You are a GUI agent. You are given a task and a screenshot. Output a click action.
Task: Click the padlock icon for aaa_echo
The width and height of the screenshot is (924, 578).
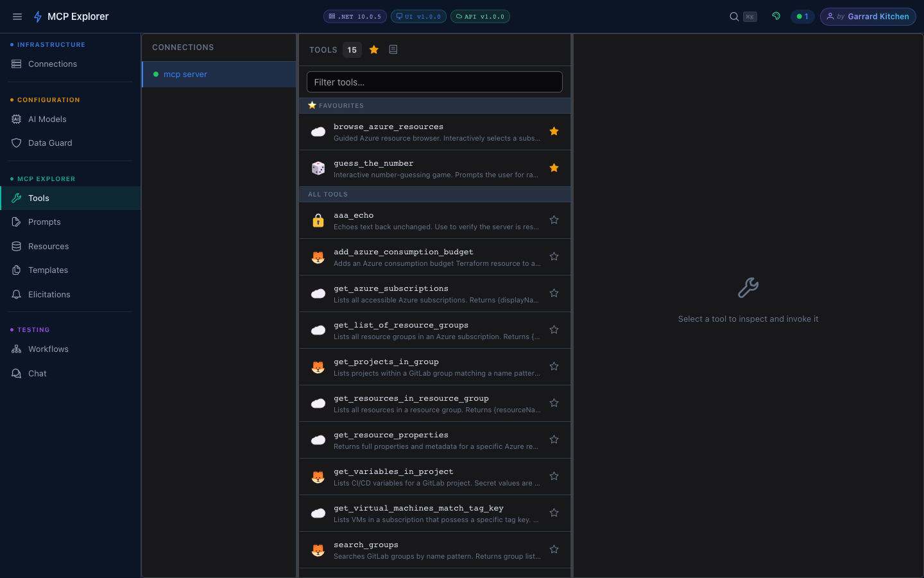(318, 220)
